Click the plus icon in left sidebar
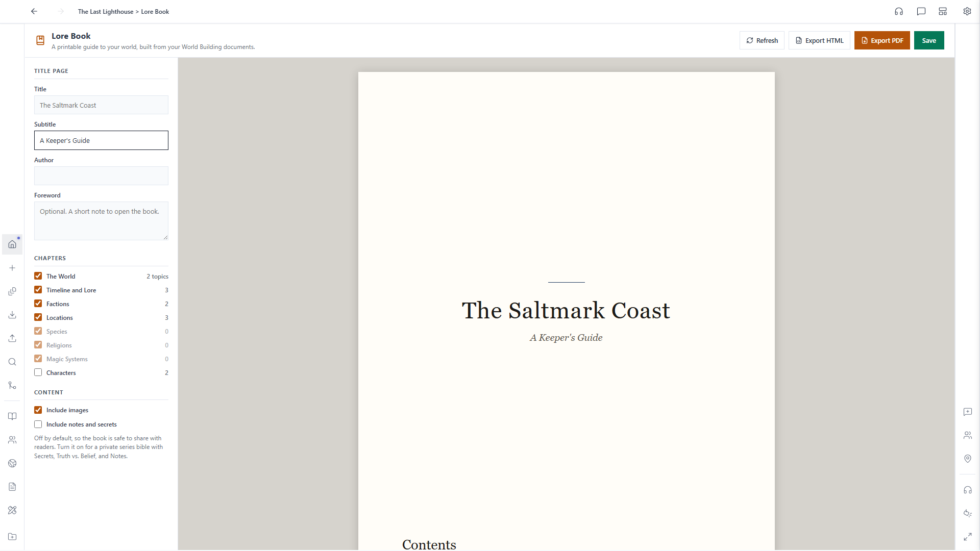 (x=12, y=268)
